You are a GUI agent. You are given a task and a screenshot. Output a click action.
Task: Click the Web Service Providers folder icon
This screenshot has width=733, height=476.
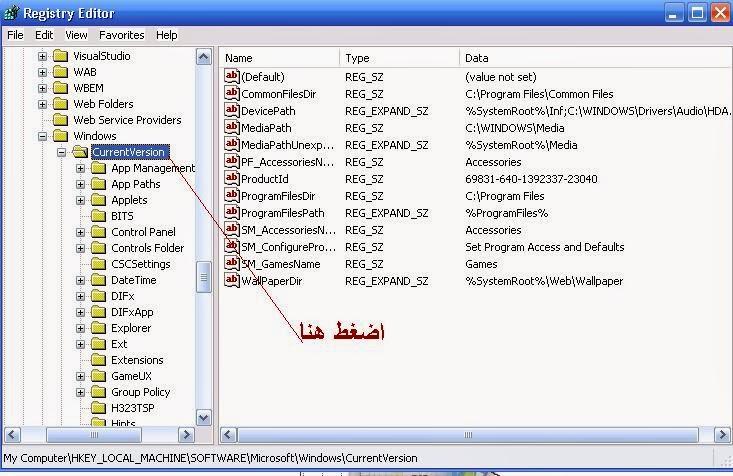click(60, 120)
